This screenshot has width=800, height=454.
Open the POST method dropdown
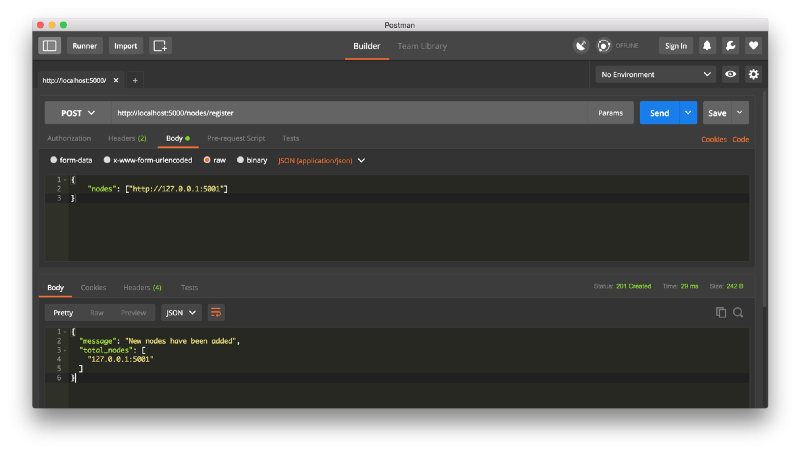(77, 113)
